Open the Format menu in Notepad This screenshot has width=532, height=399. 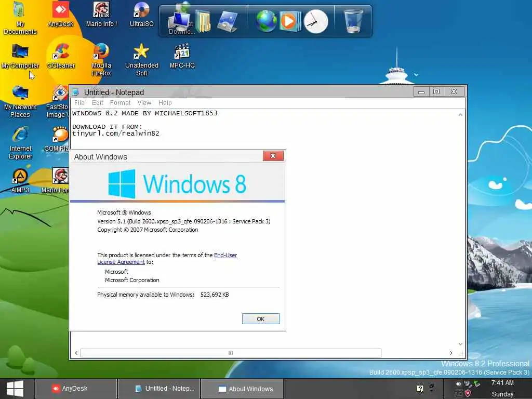(x=120, y=103)
